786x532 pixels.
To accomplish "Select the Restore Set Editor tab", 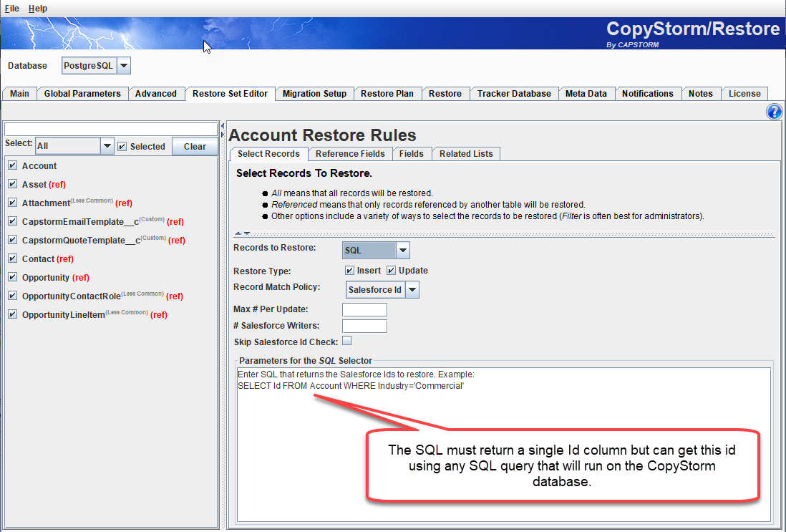I will pyautogui.click(x=230, y=94).
